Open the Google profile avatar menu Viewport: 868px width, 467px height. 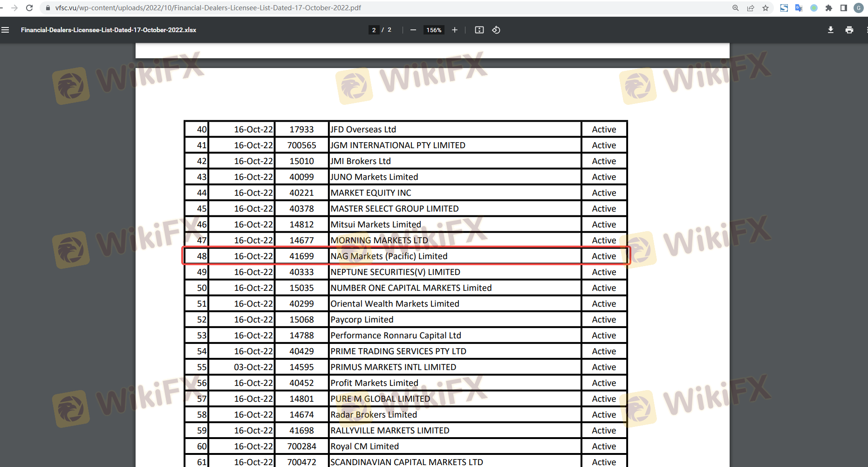858,8
